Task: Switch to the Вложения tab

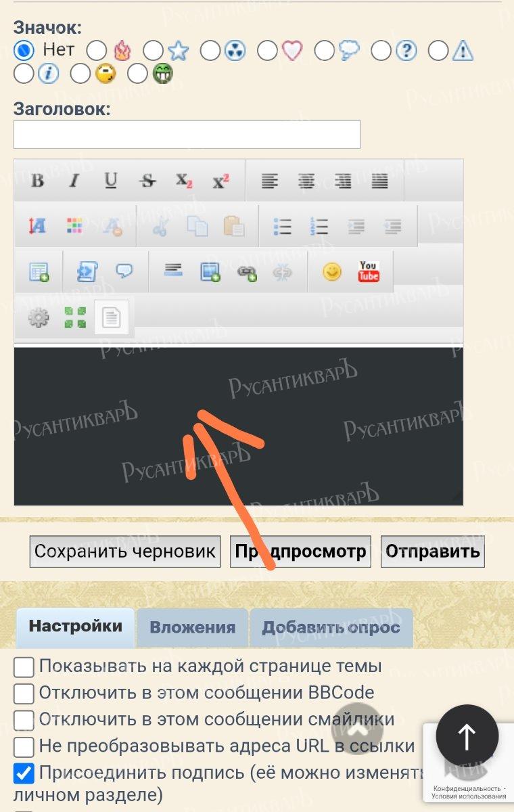Action: click(x=193, y=628)
